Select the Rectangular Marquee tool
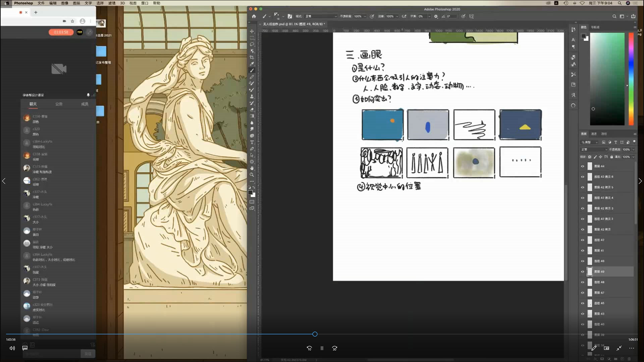The height and width of the screenshot is (362, 644). click(252, 38)
